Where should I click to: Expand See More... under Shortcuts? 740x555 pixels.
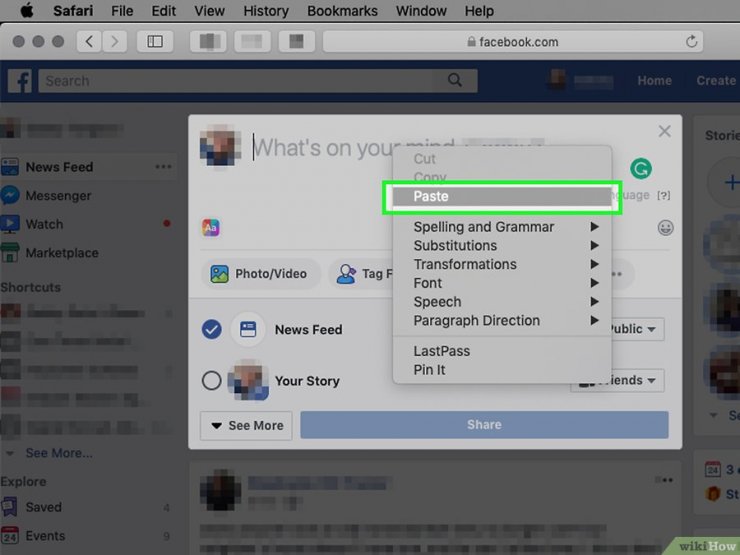pyautogui.click(x=59, y=453)
